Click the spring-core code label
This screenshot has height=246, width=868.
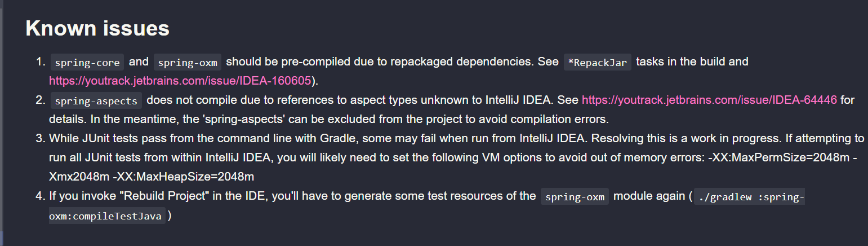[87, 62]
